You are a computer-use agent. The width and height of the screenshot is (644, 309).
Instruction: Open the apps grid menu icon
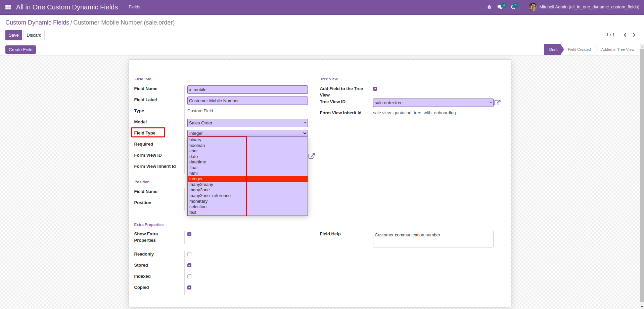click(x=8, y=7)
